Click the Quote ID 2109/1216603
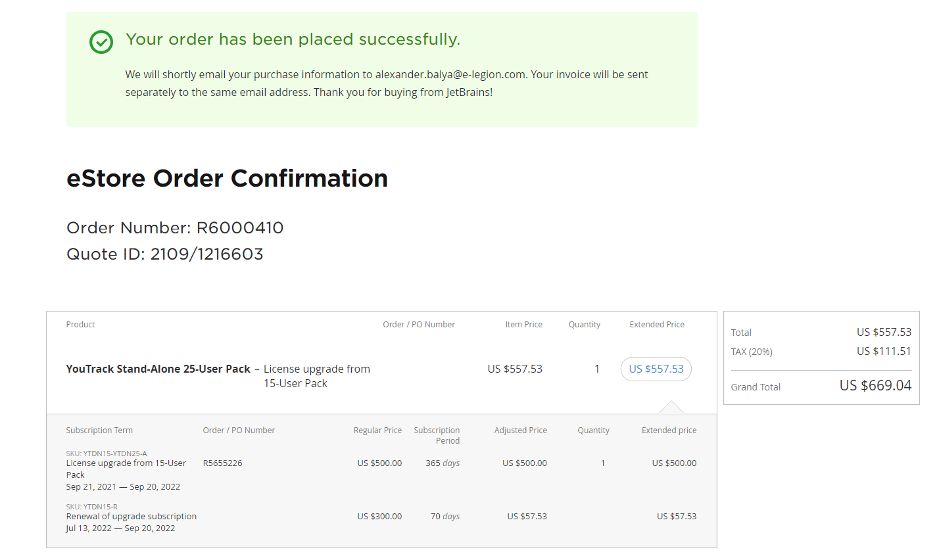This screenshot has height=560, width=937. point(206,254)
